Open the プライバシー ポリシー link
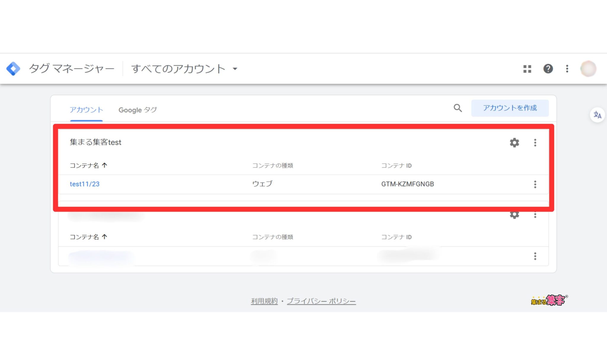This screenshot has width=607, height=364. 321,301
